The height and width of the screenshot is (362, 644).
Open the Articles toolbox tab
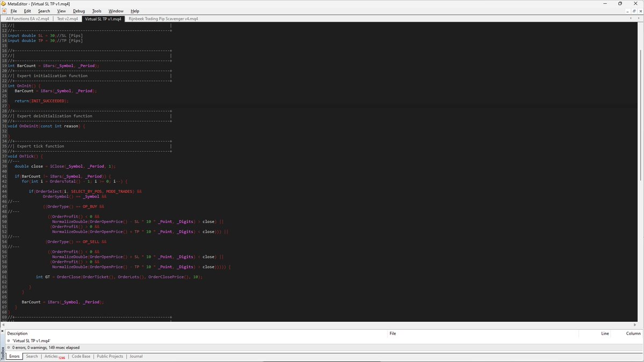coord(51,356)
